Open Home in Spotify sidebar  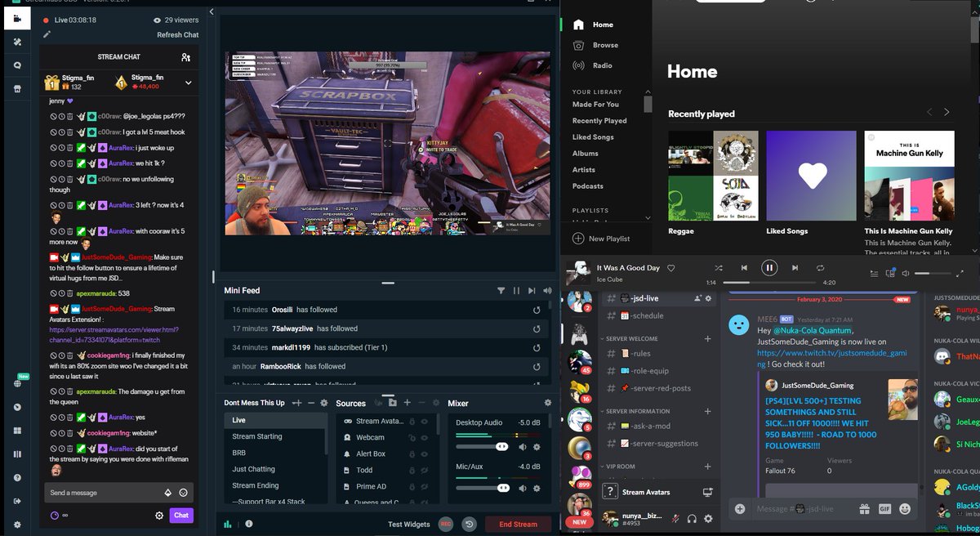click(603, 25)
